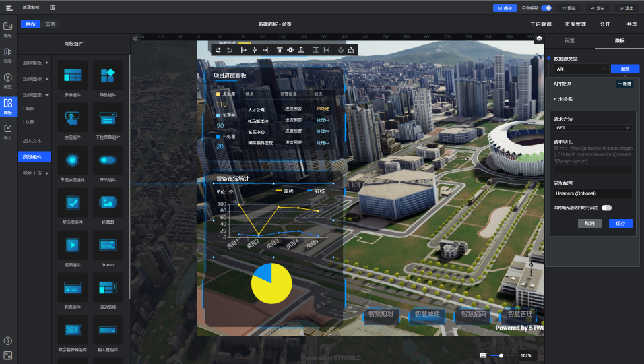Distribute selected elements vertically
This screenshot has width=644, height=364.
coord(315,50)
